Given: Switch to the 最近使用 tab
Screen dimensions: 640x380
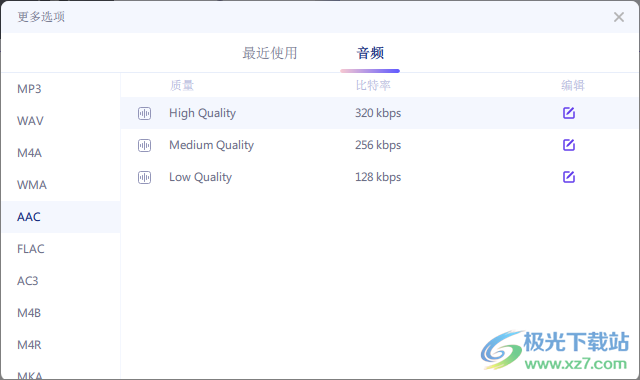Looking at the screenshot, I should (270, 53).
